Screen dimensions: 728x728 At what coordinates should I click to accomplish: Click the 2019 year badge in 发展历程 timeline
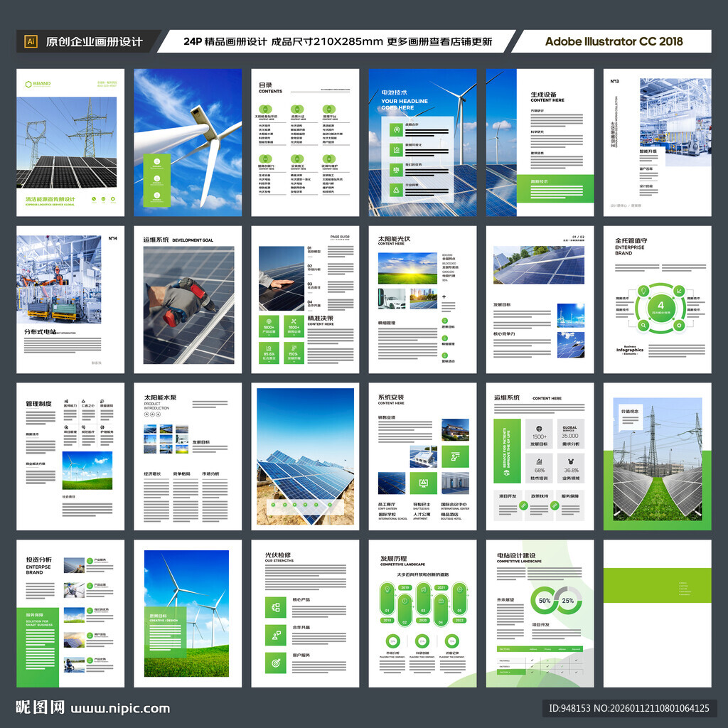click(x=405, y=587)
